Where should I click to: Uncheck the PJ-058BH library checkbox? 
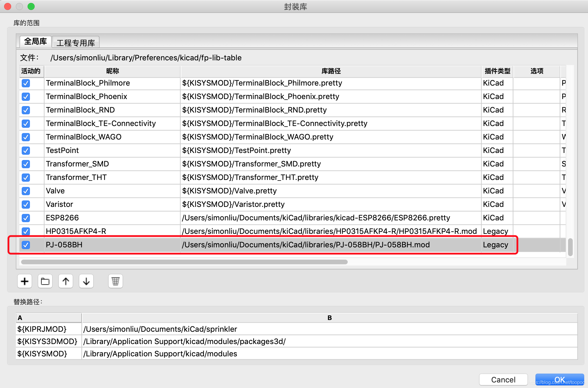(x=26, y=245)
